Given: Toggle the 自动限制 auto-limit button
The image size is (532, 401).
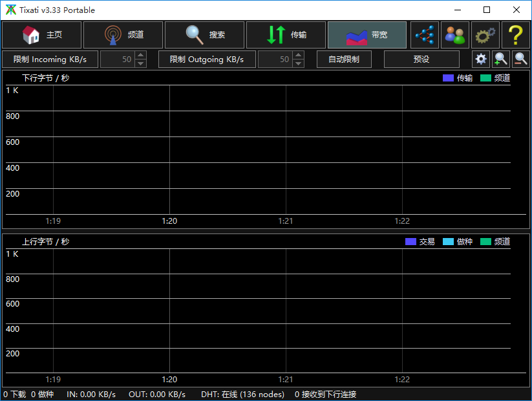Looking at the screenshot, I should 344,59.
